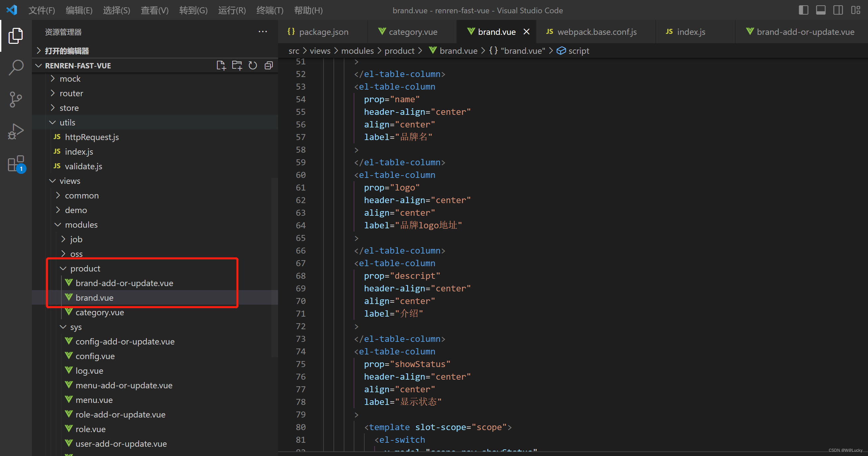
Task: Open Run and Debug view
Action: [16, 131]
